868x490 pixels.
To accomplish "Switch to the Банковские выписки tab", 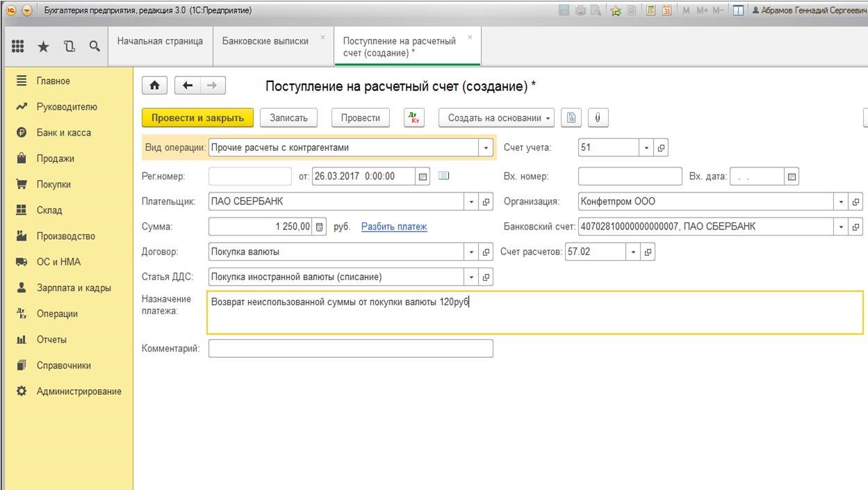I will coord(265,41).
